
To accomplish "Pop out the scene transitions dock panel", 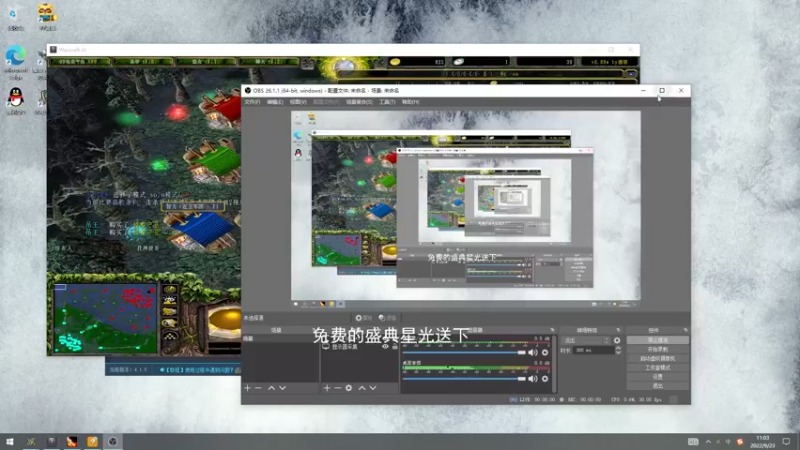I will pyautogui.click(x=618, y=330).
